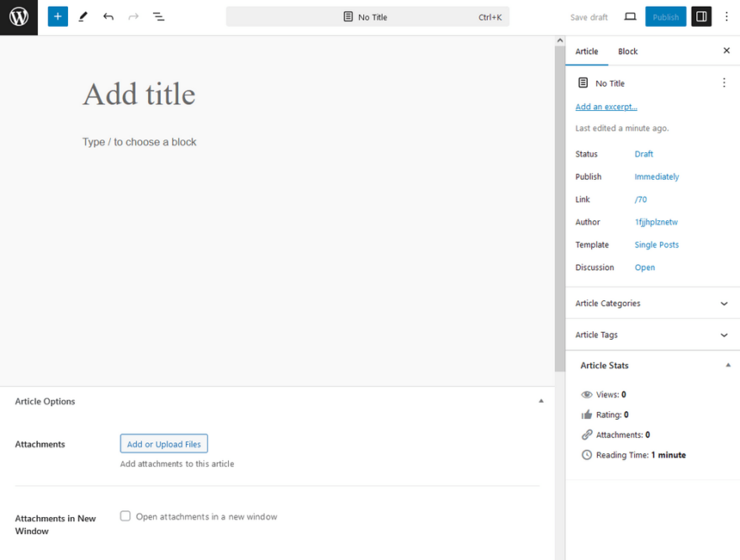The image size is (740, 560).
Task: Select the Article tab
Action: click(586, 50)
